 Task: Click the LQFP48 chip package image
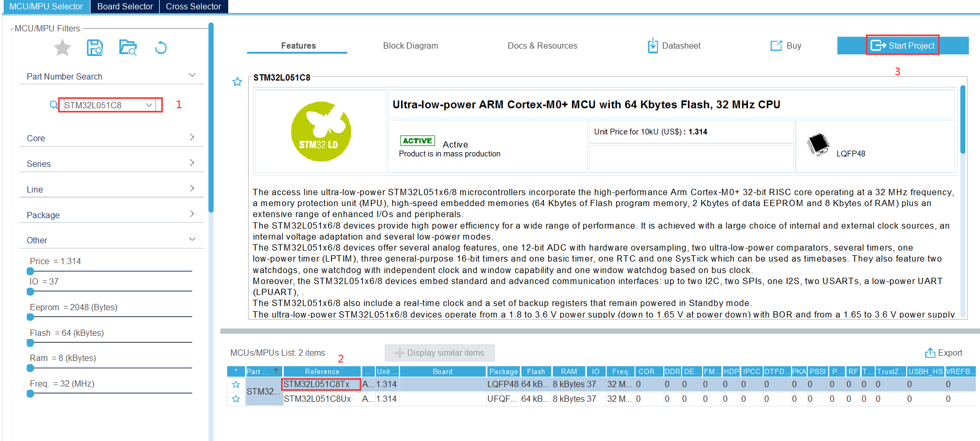(818, 144)
